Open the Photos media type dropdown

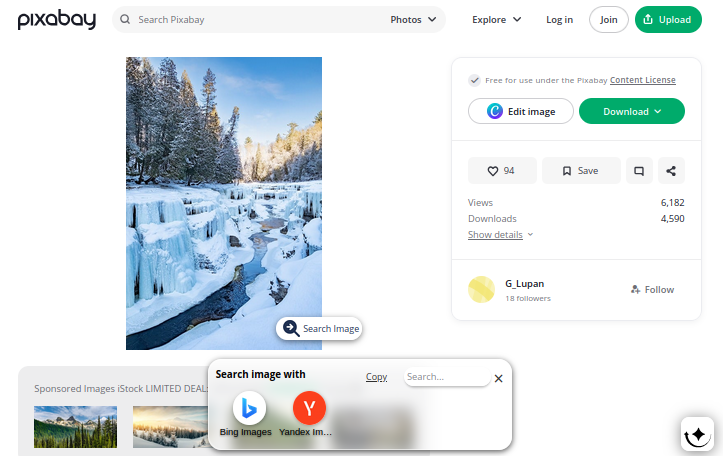click(x=413, y=19)
